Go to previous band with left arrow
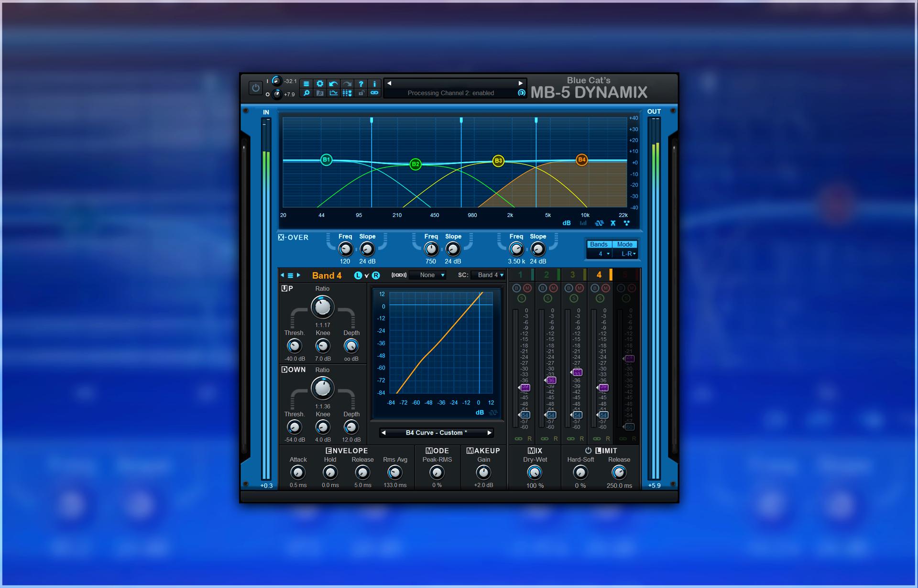The image size is (918, 588). pos(282,275)
